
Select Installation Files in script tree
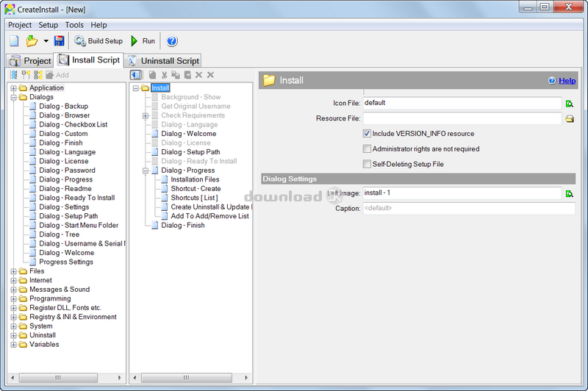[195, 179]
